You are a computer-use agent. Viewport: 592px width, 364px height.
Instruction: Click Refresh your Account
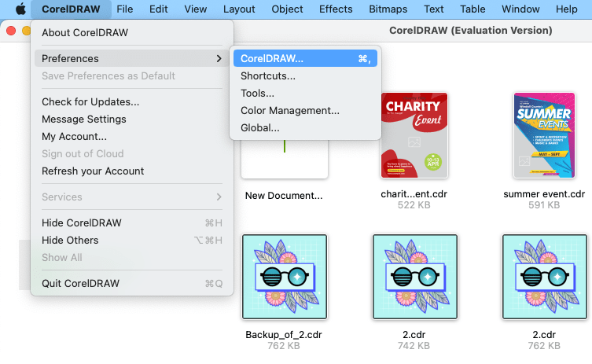point(132,171)
